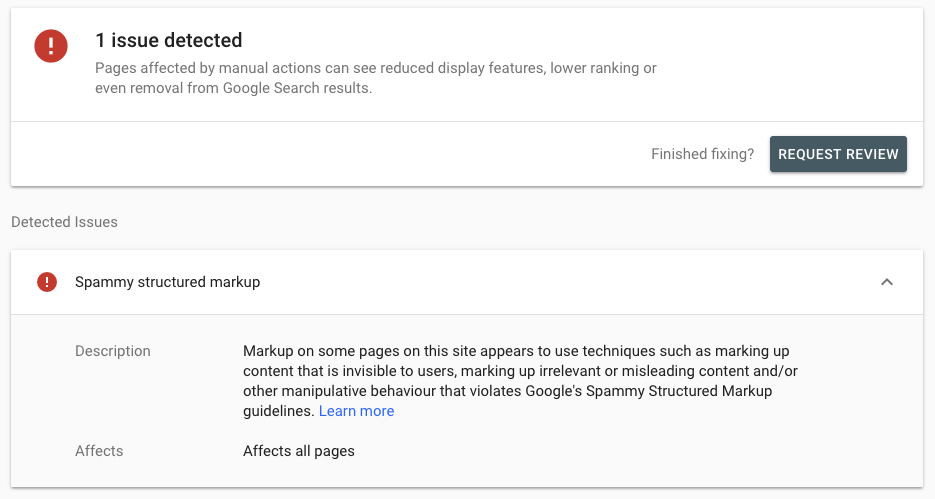The image size is (935, 499).
Task: Click the line mentioning other manipulative behaviour
Action: point(507,390)
